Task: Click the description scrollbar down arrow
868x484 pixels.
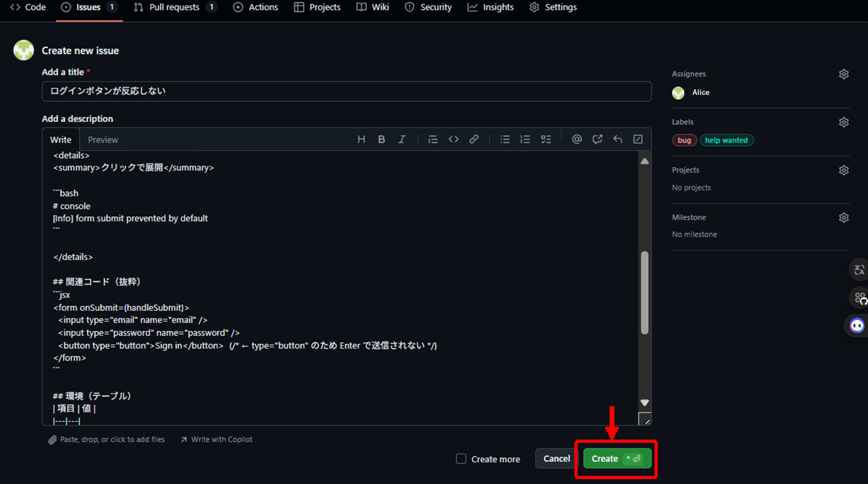Action: click(644, 403)
